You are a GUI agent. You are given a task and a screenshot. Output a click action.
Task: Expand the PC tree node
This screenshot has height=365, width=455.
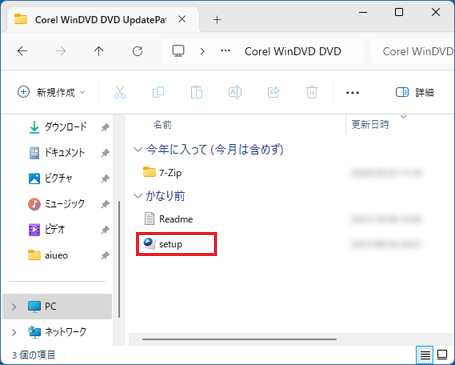tap(14, 306)
